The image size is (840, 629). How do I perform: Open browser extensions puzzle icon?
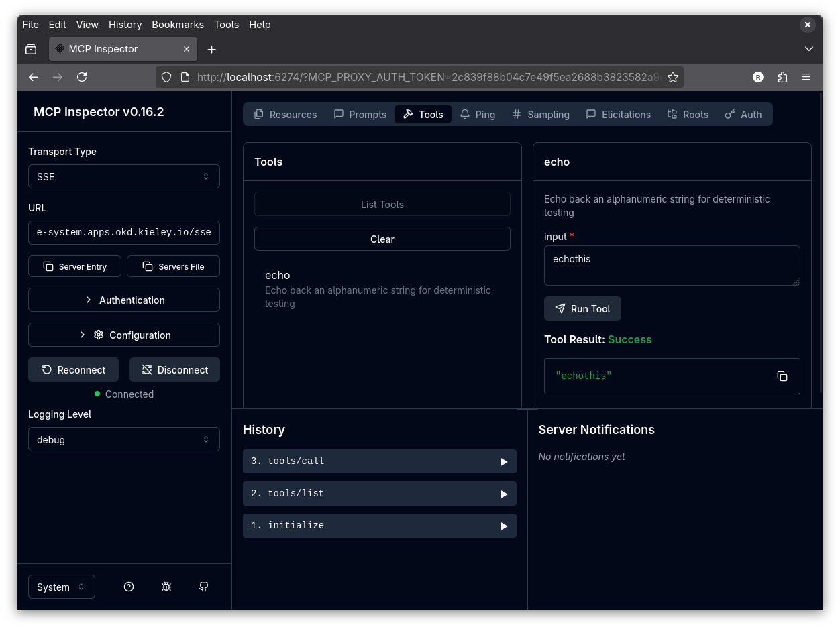pos(782,77)
